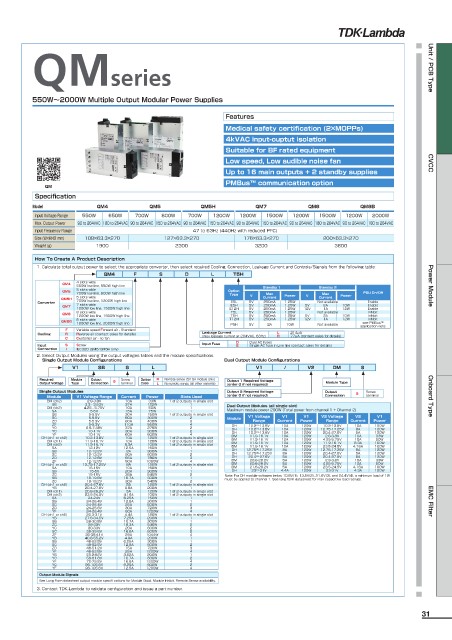The width and height of the screenshot is (452, 640).
Task: Select the 'EMC Filter' side tab
Action: click(x=430, y=501)
